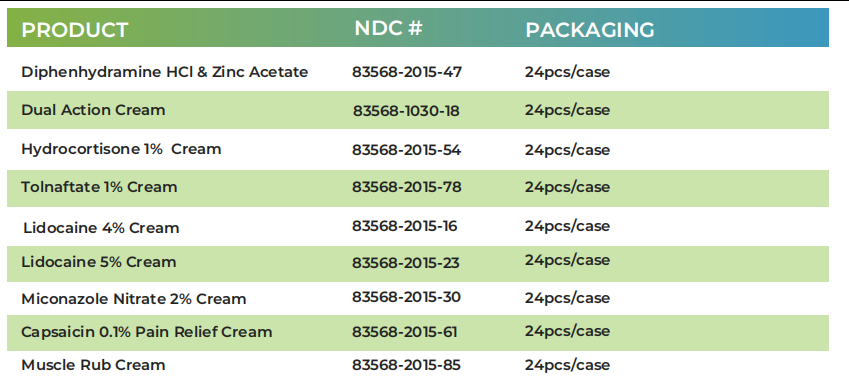Click 24pcs/case in Capsaicin row
This screenshot has width=849, height=381.
(x=567, y=331)
